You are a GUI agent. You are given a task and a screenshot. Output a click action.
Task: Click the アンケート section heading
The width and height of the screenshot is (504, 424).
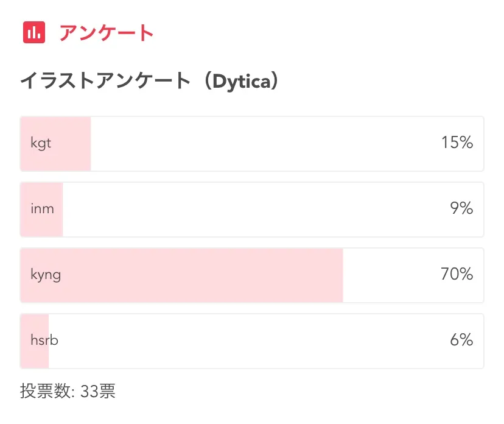tap(107, 33)
